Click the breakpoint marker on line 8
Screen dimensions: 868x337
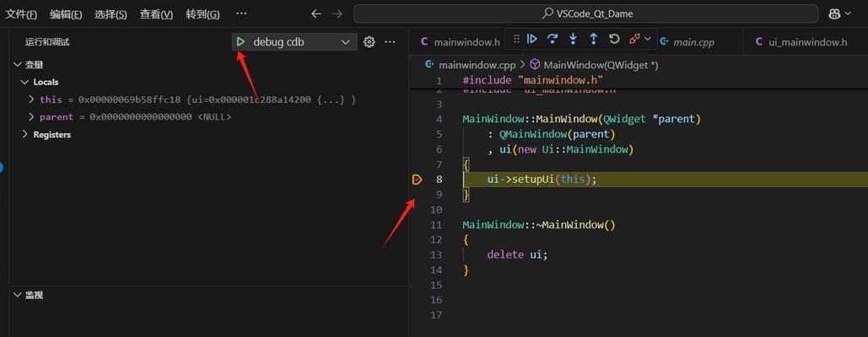[x=417, y=179]
